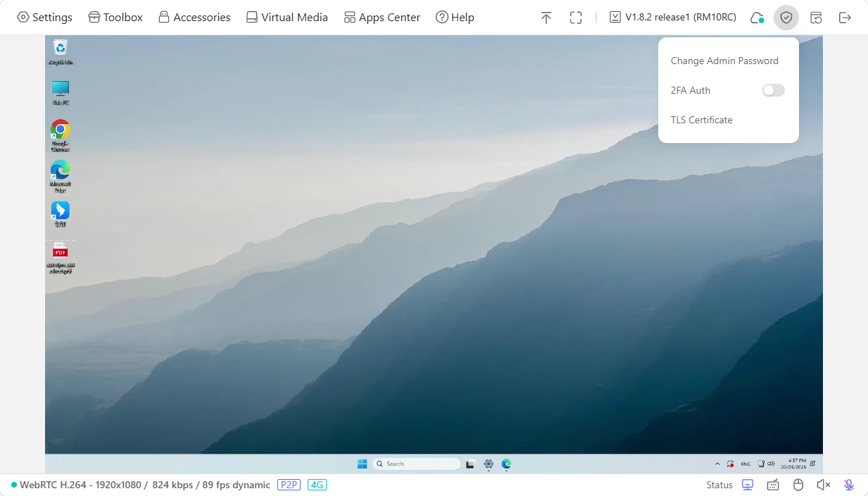Click the monitor status icon in the bottom bar
The image size is (868, 496).
click(748, 485)
